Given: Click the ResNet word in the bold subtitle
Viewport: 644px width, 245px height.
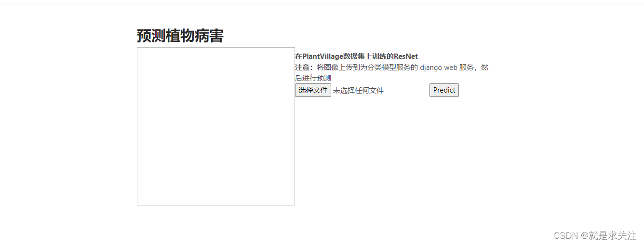Looking at the screenshot, I should point(406,56).
